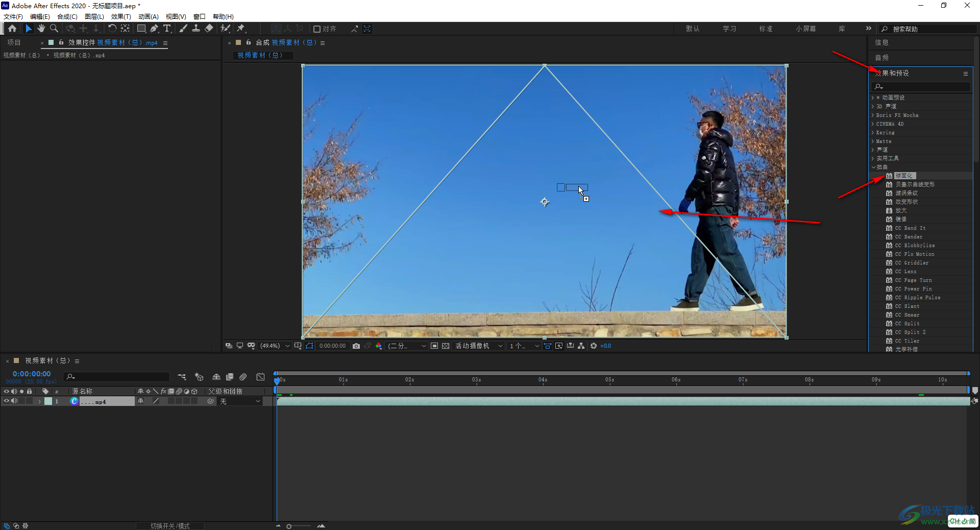Screen dimensions: 980x530
Task: Open the 49.4% magnification dropdown
Action: tap(275, 346)
